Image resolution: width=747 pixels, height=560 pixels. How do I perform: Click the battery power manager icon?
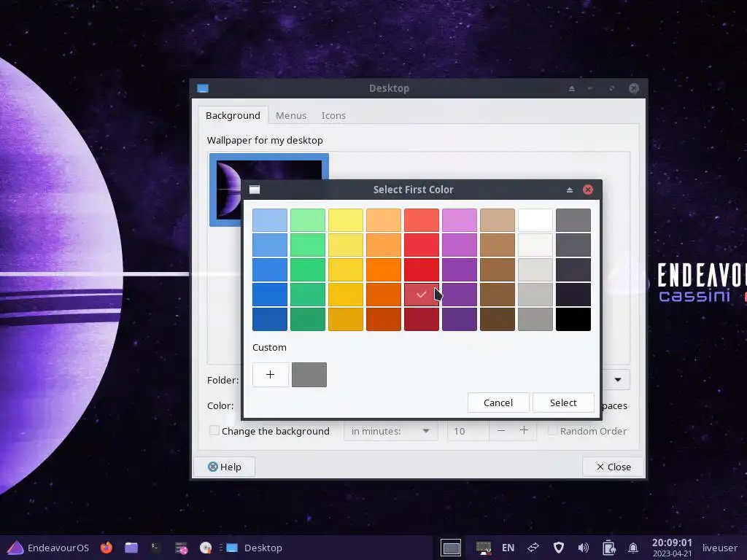pyautogui.click(x=608, y=548)
